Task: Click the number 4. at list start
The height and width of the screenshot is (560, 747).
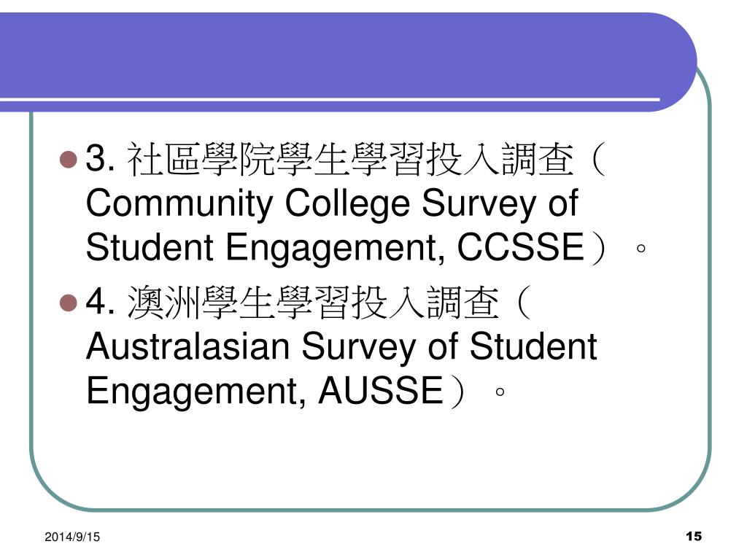Action: click(x=101, y=301)
